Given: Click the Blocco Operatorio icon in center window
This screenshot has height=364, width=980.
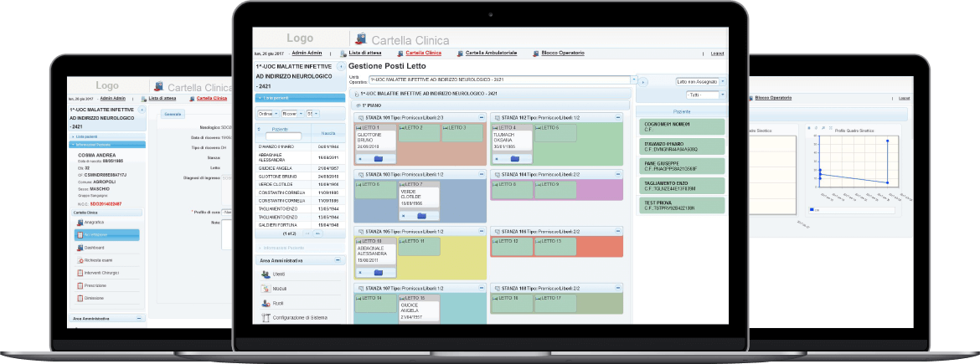Looking at the screenshot, I should pos(535,54).
